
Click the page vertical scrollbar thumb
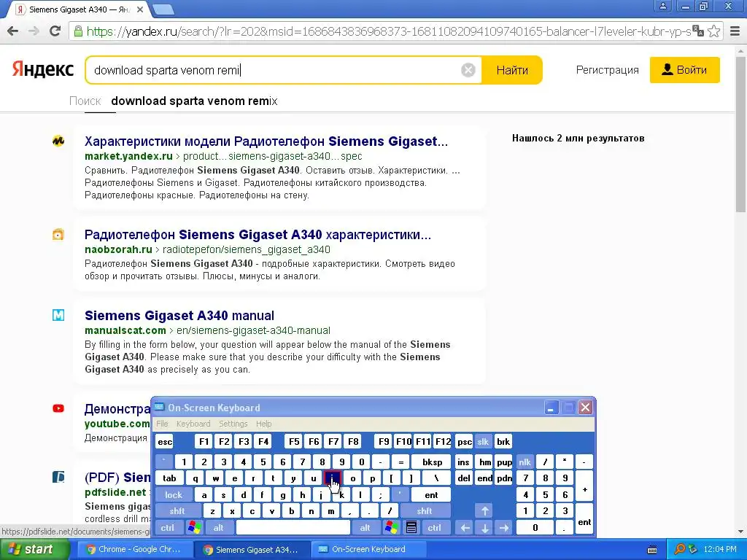[x=741, y=136]
